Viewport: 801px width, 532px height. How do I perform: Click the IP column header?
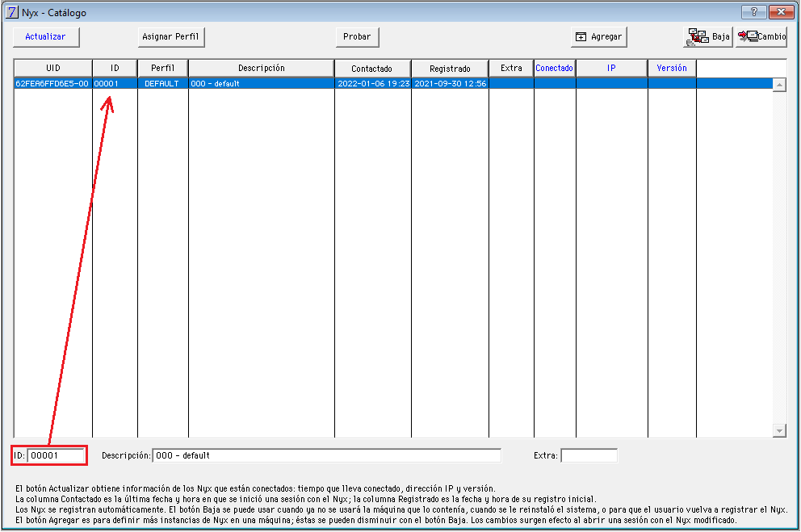coord(611,68)
